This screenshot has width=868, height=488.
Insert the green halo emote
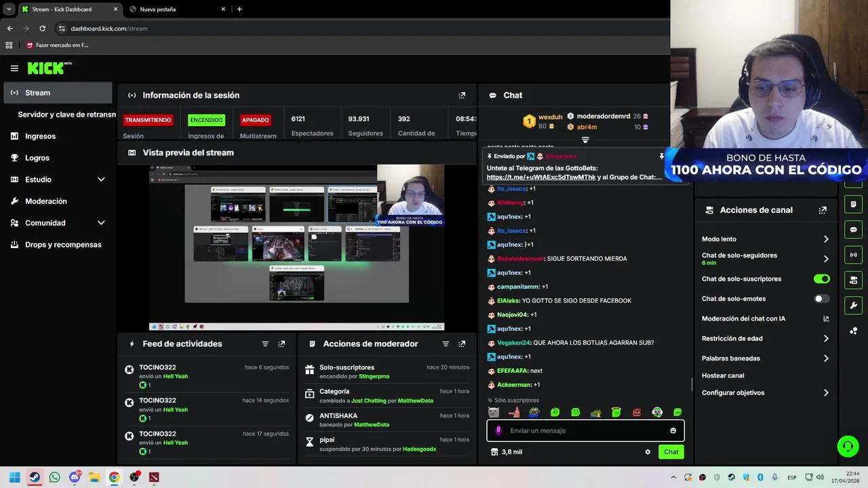(x=616, y=412)
